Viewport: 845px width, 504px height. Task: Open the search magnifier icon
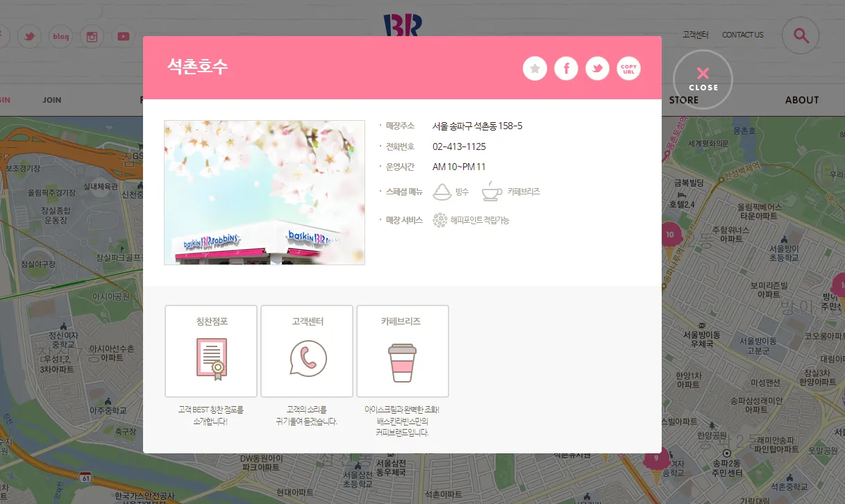point(801,35)
